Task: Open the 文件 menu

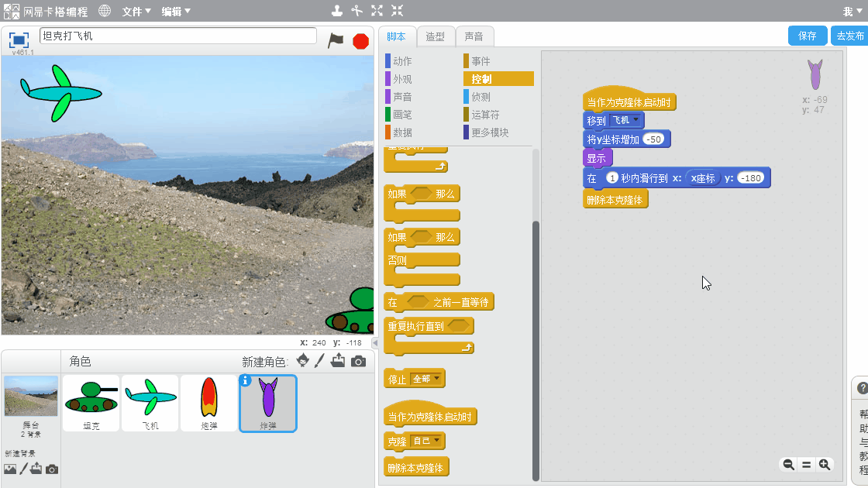Action: coord(136,11)
